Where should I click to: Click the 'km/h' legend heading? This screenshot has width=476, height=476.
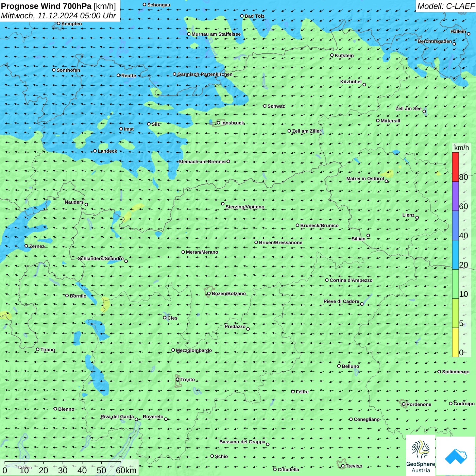click(x=461, y=148)
